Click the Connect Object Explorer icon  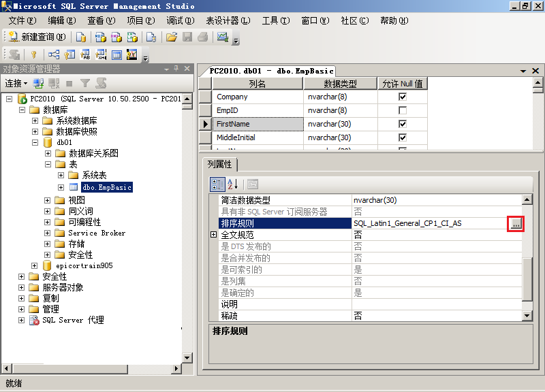coord(38,83)
